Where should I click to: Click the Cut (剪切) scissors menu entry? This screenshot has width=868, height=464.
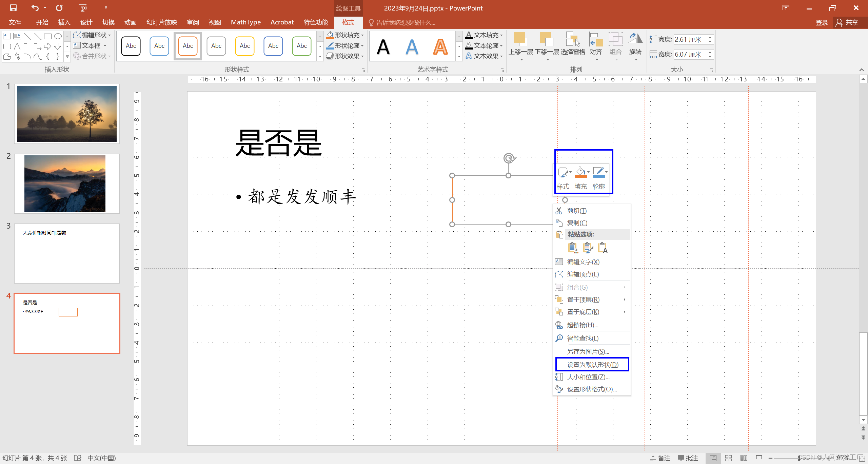[576, 211]
